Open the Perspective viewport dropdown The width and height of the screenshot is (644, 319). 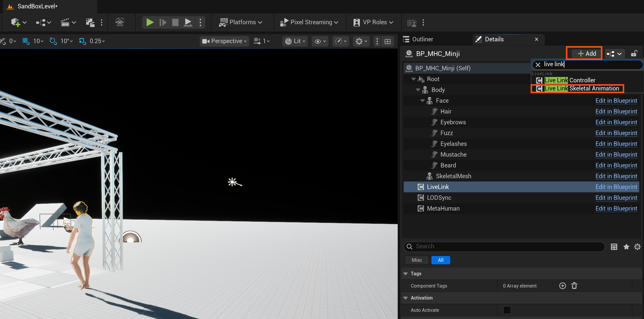[x=224, y=41]
